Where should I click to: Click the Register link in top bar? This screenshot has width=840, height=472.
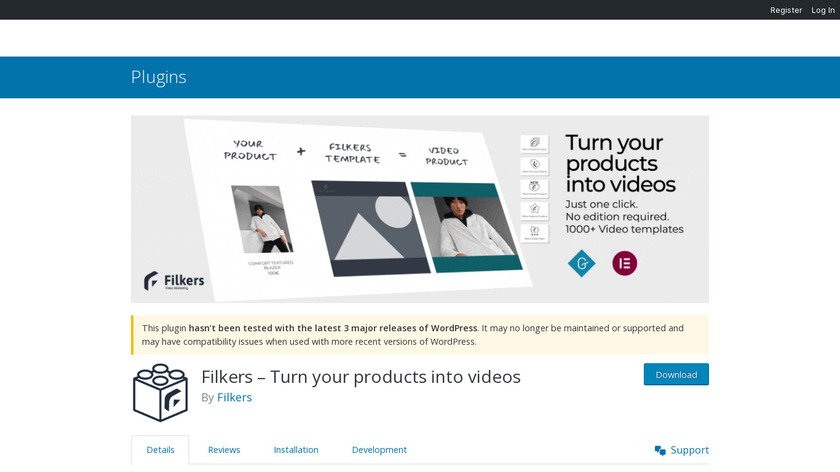click(786, 10)
